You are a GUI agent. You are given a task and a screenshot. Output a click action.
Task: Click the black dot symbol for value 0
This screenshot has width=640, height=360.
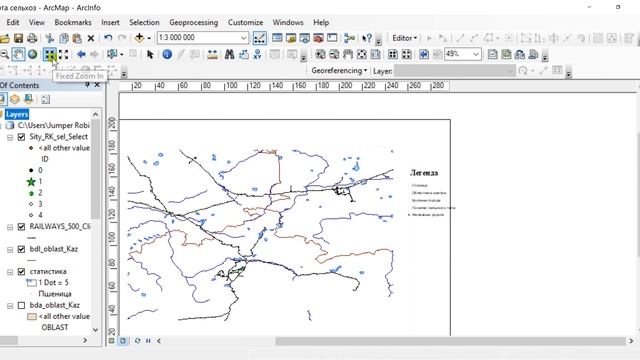tap(31, 170)
